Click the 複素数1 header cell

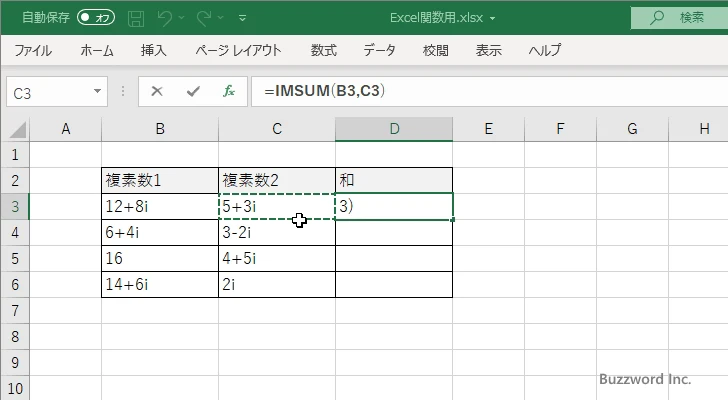pyautogui.click(x=160, y=181)
